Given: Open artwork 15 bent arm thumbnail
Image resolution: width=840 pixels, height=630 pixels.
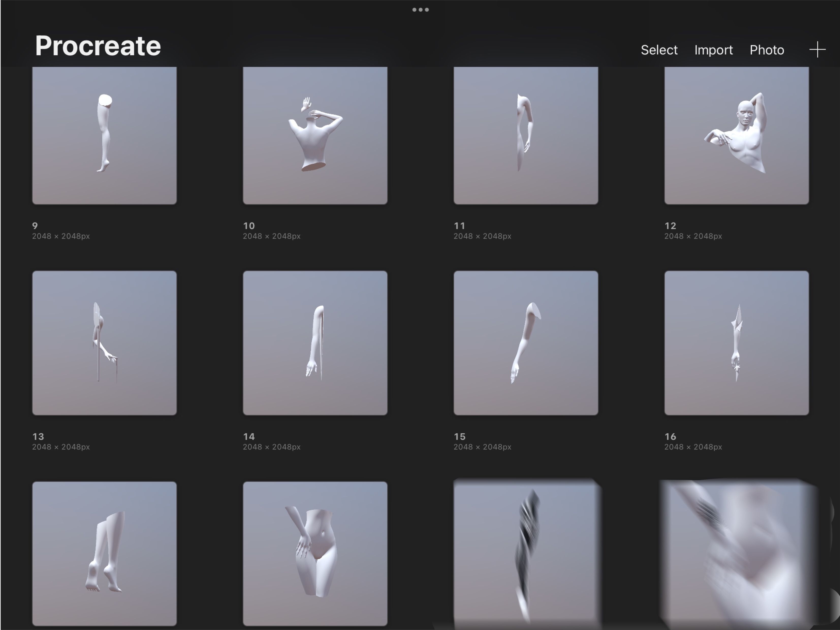Looking at the screenshot, I should (526, 342).
